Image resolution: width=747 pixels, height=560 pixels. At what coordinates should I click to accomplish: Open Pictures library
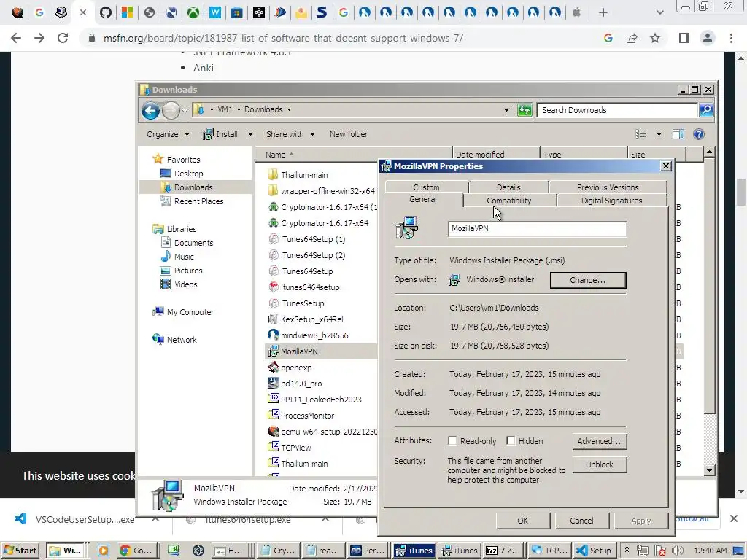(x=187, y=271)
